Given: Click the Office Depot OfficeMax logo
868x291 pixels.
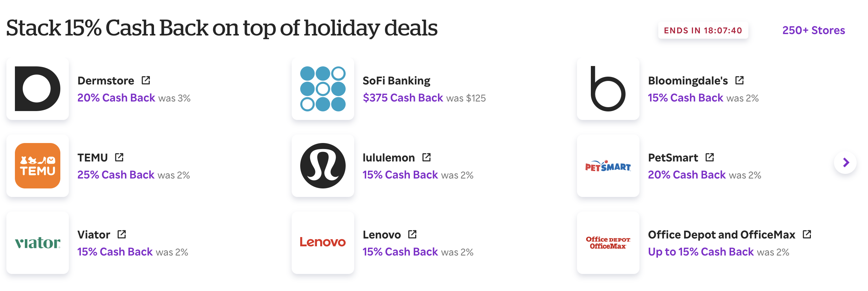Looking at the screenshot, I should click(x=608, y=243).
